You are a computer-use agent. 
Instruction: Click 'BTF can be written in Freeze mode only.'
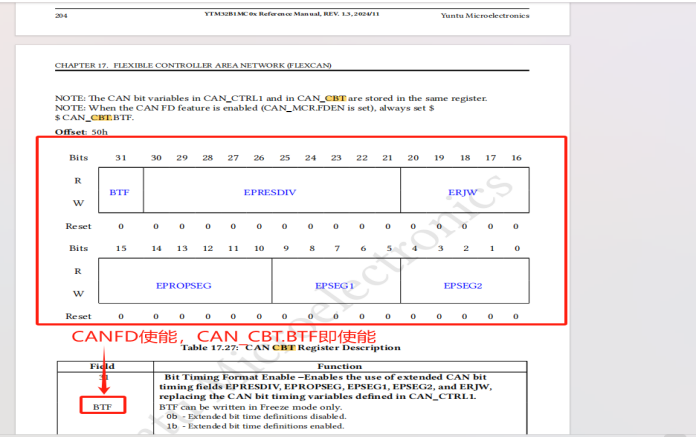[x=250, y=407]
